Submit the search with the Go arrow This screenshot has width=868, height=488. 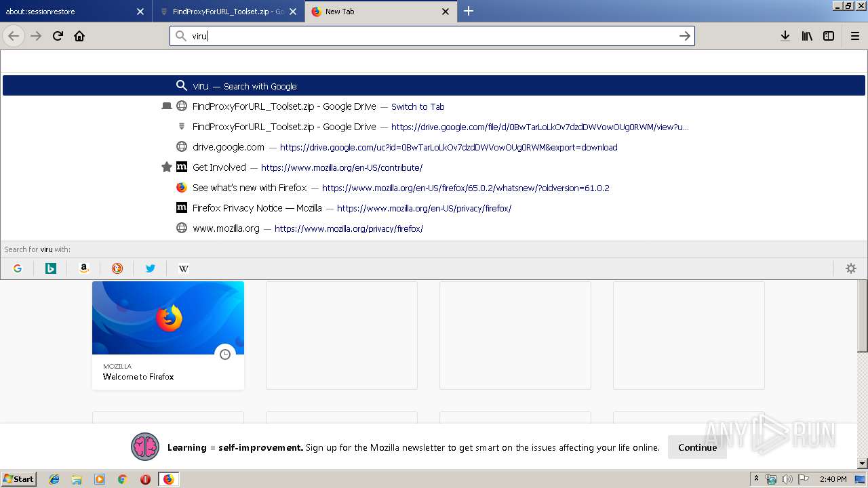click(x=685, y=36)
